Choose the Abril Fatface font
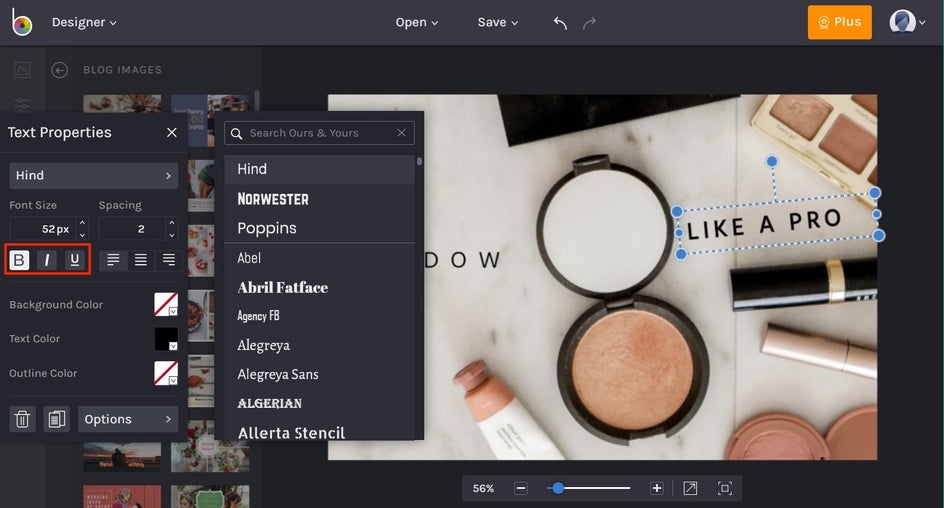This screenshot has height=508, width=944. click(x=319, y=287)
